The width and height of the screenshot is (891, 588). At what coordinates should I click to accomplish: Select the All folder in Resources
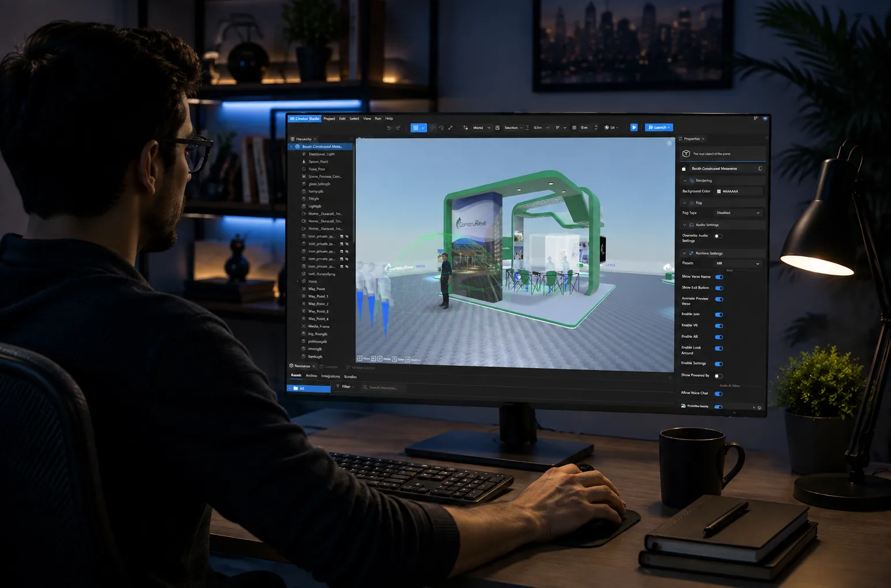tap(309, 388)
